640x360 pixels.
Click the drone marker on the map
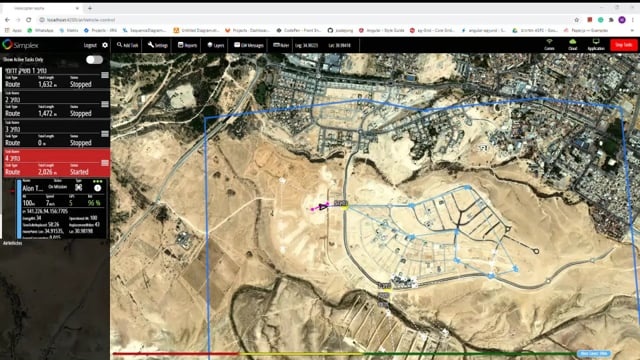pos(323,207)
